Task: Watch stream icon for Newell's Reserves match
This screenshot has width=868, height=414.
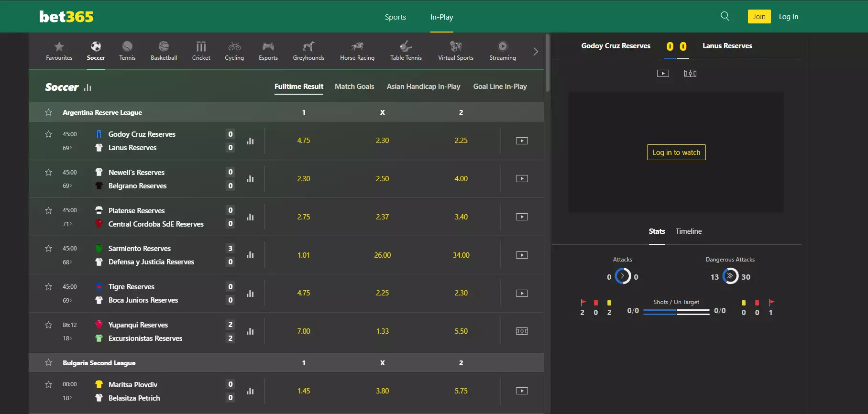Action: 522,178
